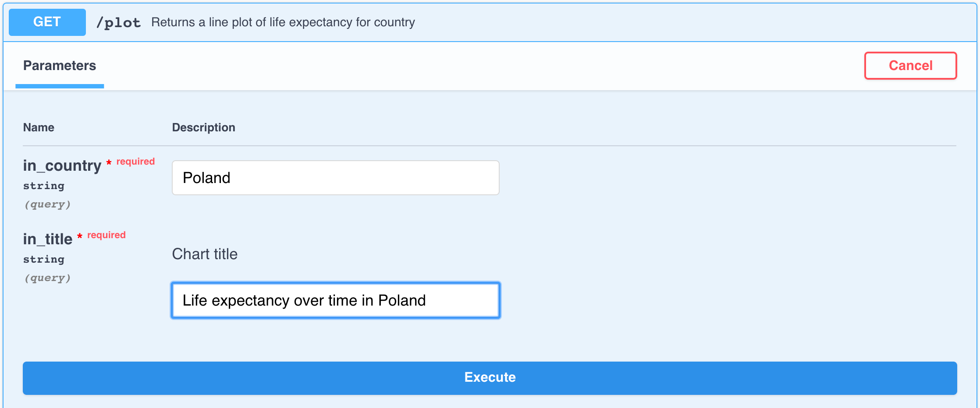
Task: Click the 'string' type under in_country
Action: [x=44, y=186]
